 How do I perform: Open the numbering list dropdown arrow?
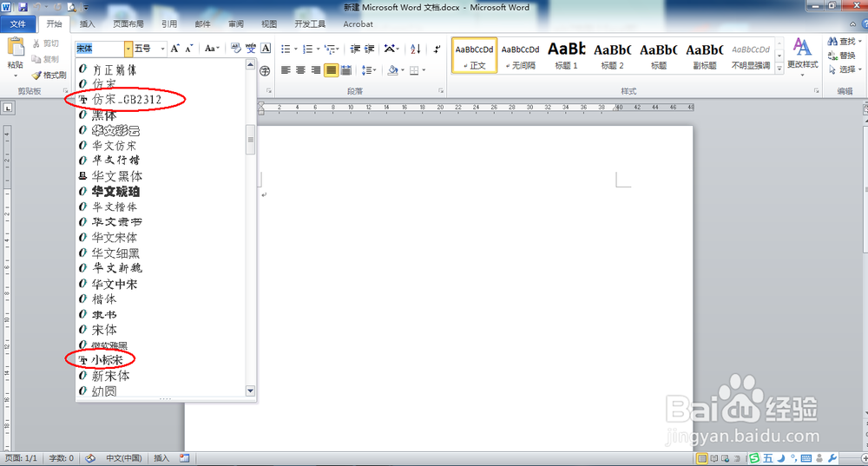click(318, 49)
